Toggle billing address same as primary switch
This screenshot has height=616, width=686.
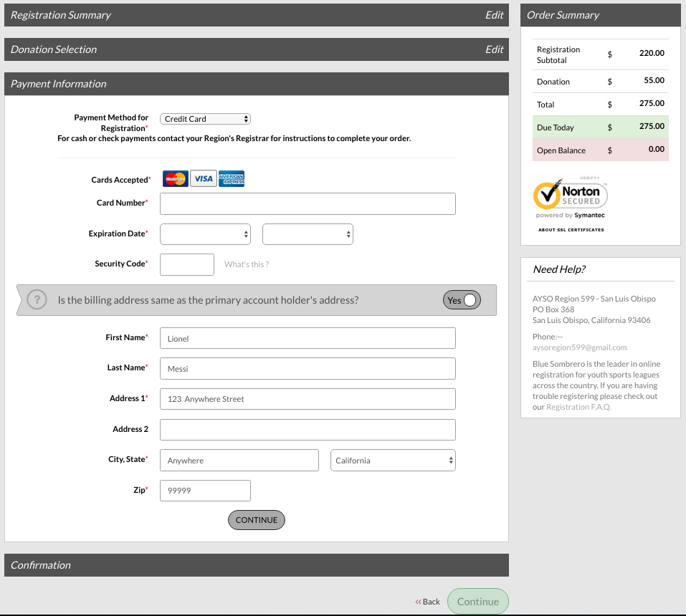(x=462, y=300)
